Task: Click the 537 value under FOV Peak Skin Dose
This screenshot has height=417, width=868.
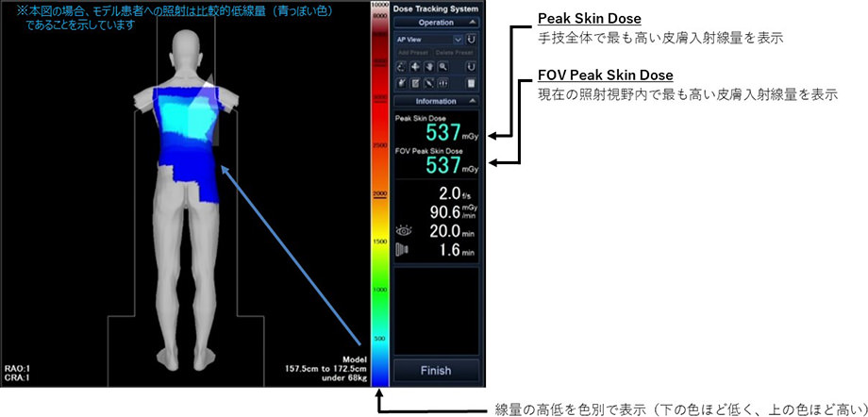Action: [443, 164]
